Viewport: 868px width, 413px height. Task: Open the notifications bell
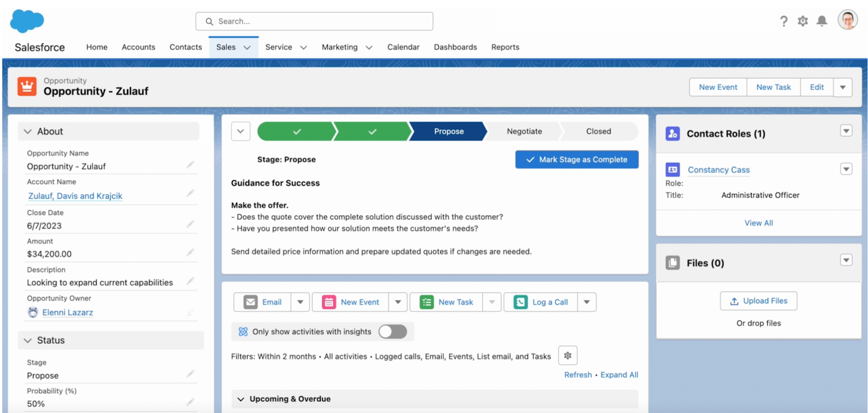822,21
